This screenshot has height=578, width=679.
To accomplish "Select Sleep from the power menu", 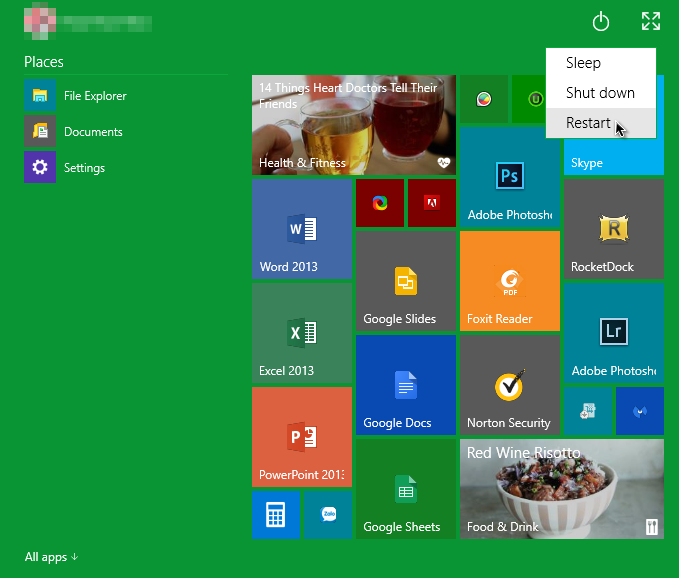I will point(601,63).
